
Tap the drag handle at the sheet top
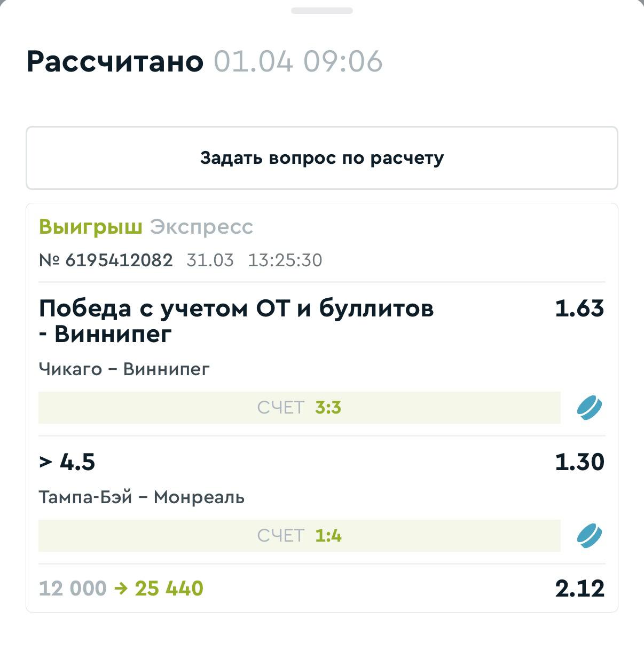pyautogui.click(x=321, y=11)
